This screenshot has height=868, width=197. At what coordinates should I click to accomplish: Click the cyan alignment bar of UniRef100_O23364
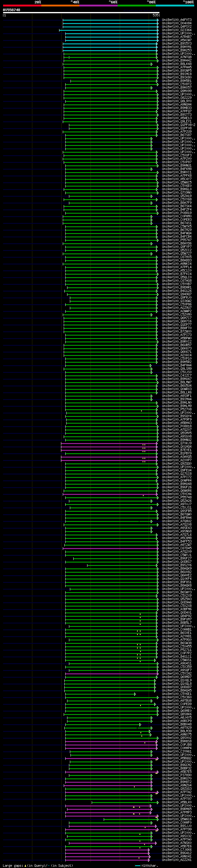tap(109, 30)
